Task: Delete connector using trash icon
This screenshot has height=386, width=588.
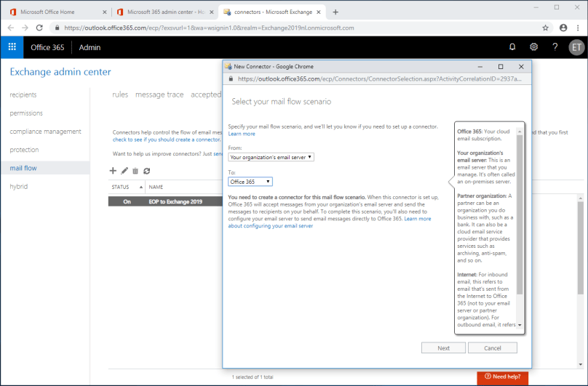Action: pos(135,170)
